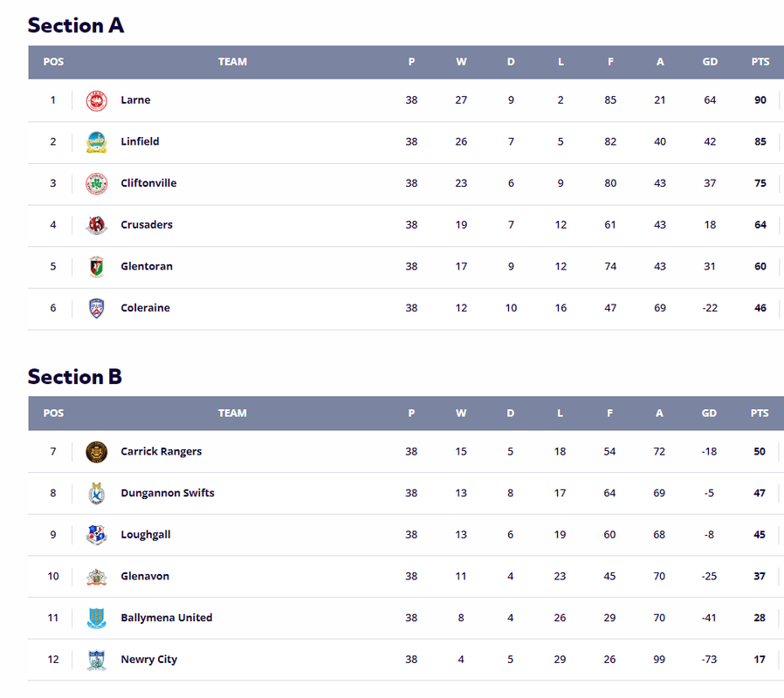Click the Section B heading
This screenshot has width=784, height=698.
(x=75, y=376)
